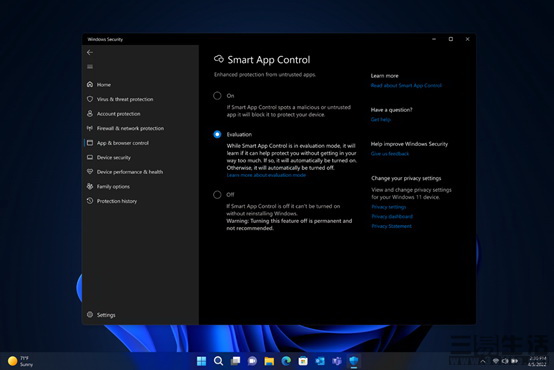Open Virus & threat protection shield icon
554x370 pixels.
(x=90, y=99)
